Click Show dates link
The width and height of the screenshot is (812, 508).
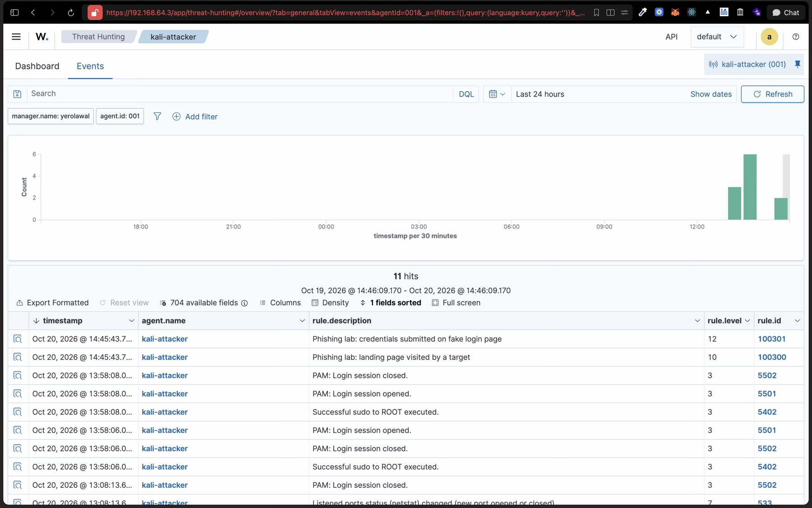tap(711, 94)
